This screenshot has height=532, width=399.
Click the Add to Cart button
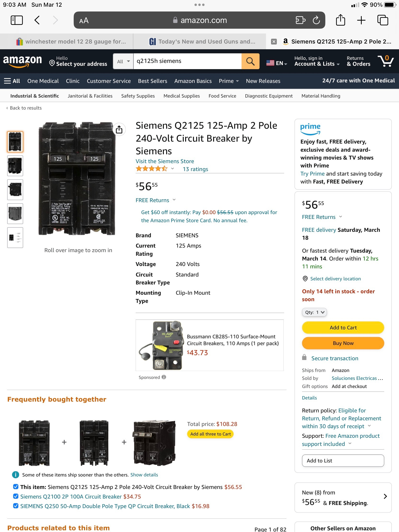[343, 327]
